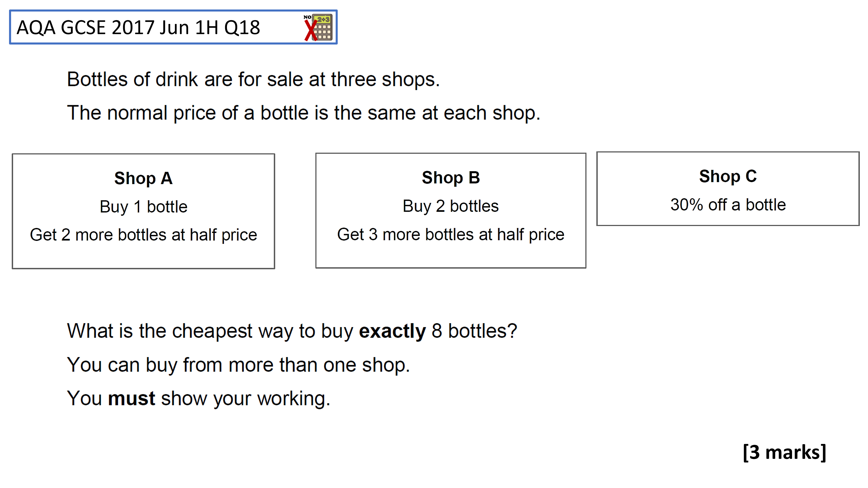868x488 pixels.
Task: Select the line about buying from more than one shop
Action: point(238,365)
